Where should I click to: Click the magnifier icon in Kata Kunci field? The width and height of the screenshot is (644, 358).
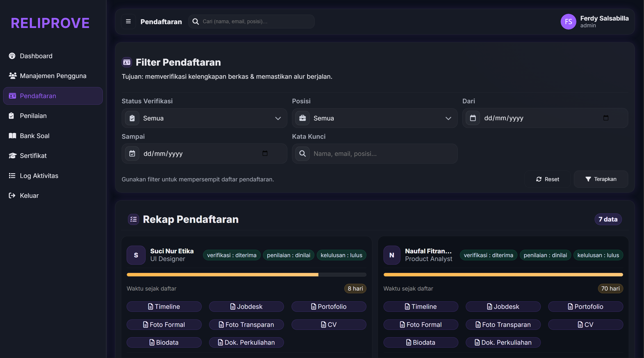pyautogui.click(x=302, y=153)
